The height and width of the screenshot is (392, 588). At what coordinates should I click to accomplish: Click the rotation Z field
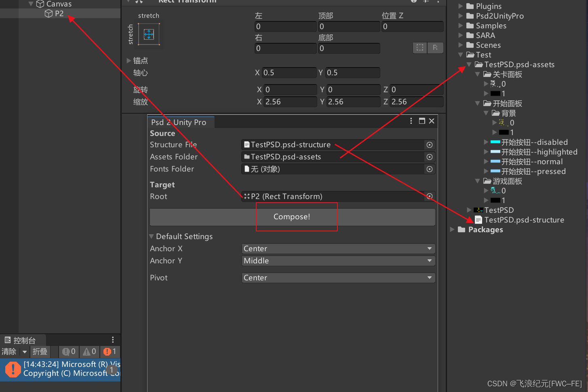tap(417, 90)
